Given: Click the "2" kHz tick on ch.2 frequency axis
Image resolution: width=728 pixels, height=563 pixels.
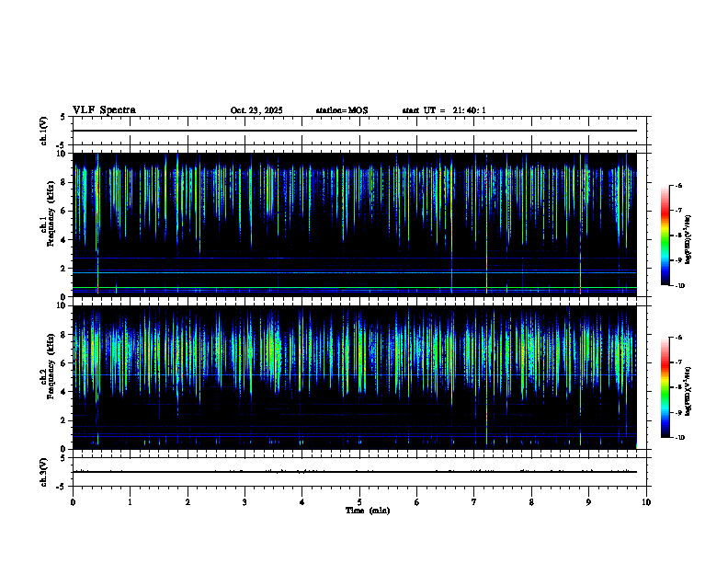Looking at the screenshot, I should [x=64, y=420].
